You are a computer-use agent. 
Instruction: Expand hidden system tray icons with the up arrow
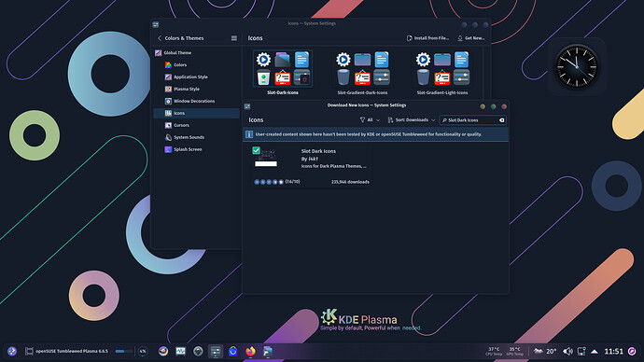pos(595,352)
